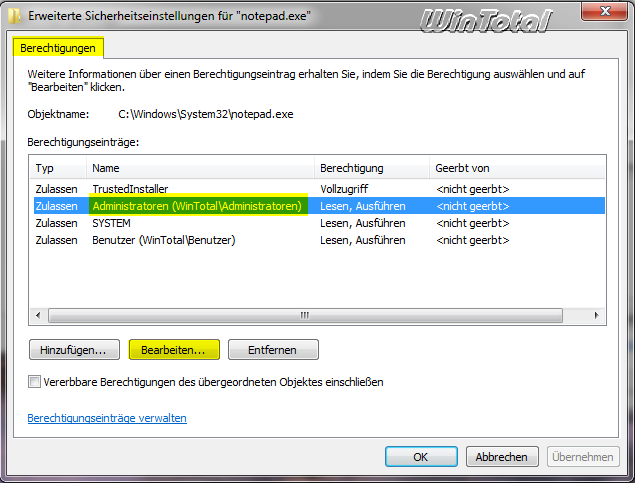The width and height of the screenshot is (635, 483).
Task: Select the SYSTEM permission entry
Action: (x=319, y=223)
